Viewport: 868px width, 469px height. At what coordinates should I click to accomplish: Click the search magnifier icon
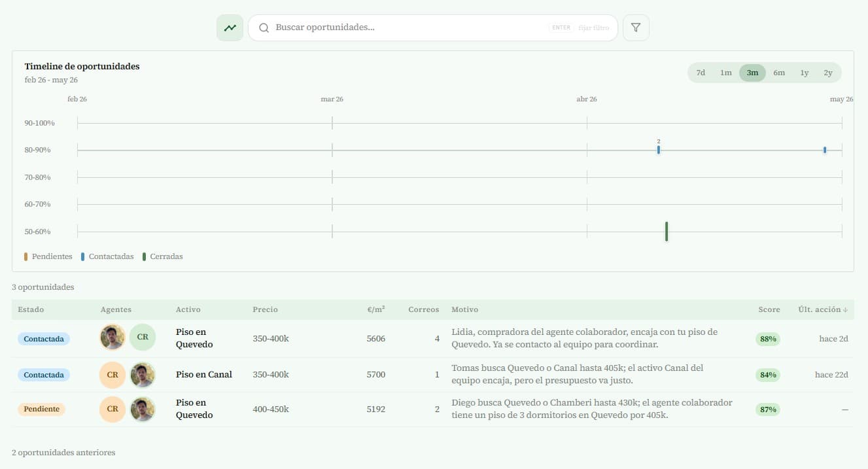264,28
